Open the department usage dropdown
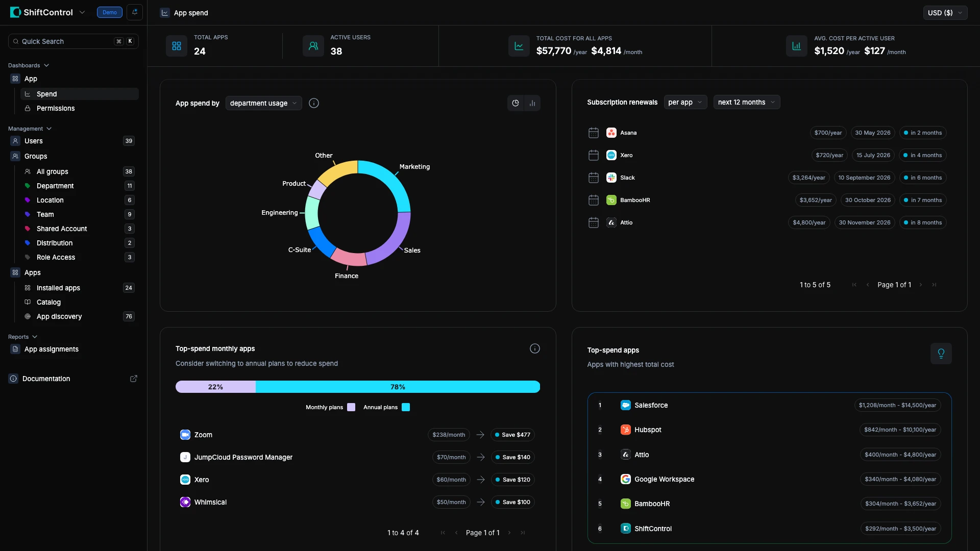This screenshot has width=980, height=551. tap(263, 103)
